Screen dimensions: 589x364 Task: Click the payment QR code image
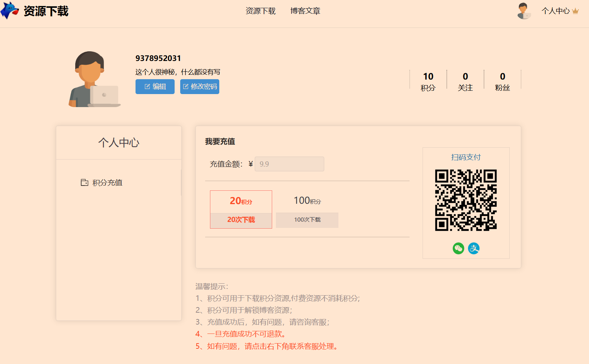pos(466,200)
